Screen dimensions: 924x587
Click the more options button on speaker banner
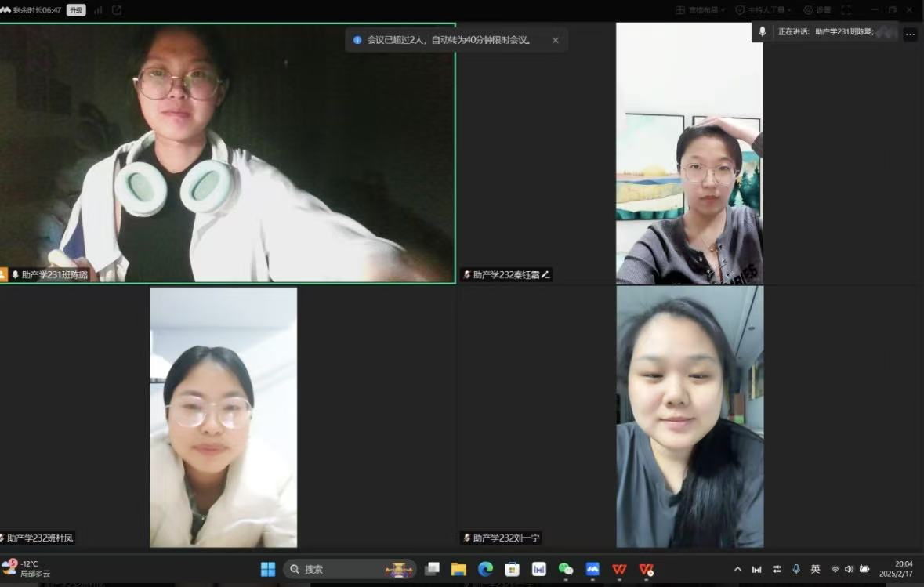tap(910, 34)
